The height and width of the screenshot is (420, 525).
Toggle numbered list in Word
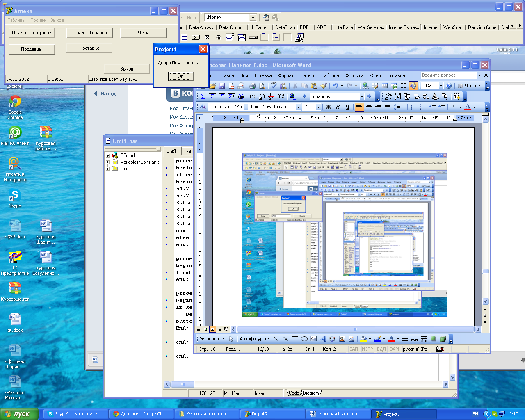tap(413, 107)
